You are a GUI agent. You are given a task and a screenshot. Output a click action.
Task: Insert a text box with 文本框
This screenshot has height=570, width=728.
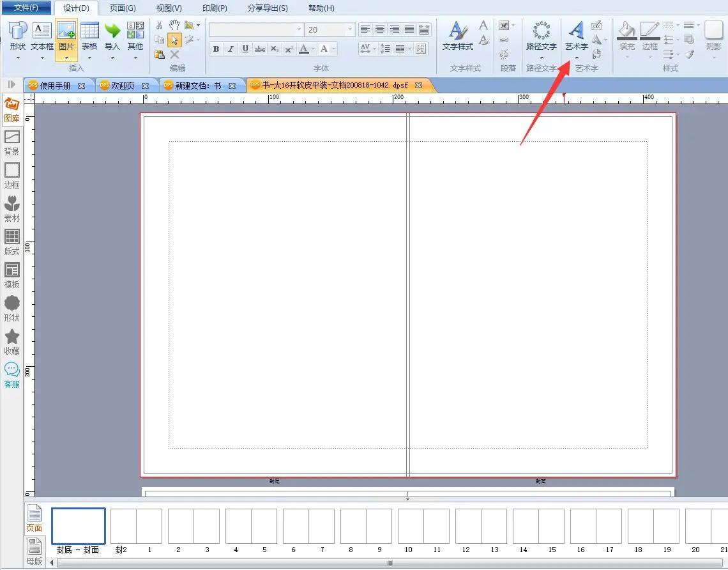[42, 36]
